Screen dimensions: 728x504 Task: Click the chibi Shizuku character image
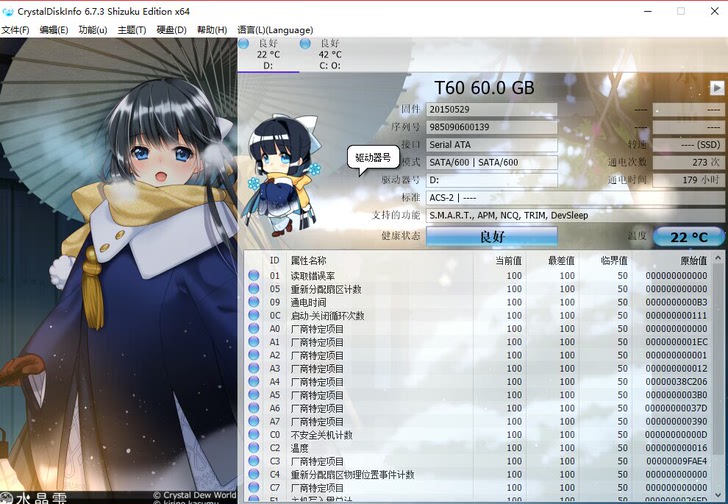coord(280,175)
